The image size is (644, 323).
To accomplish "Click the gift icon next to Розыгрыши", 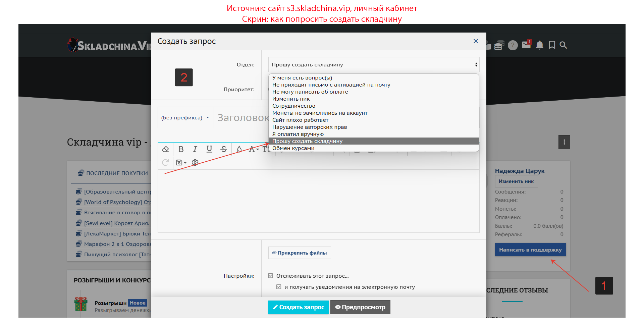I will pos(81,304).
